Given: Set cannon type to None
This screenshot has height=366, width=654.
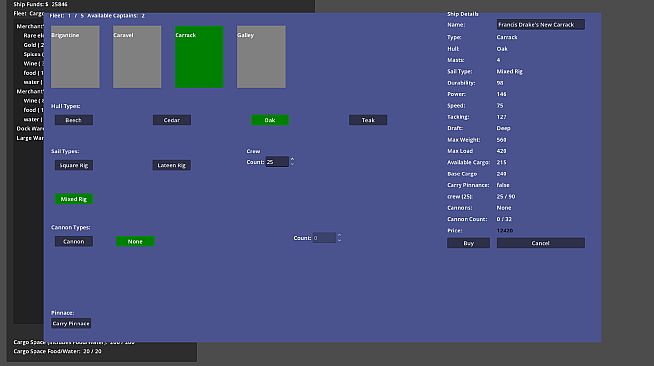Looking at the screenshot, I should 135,241.
